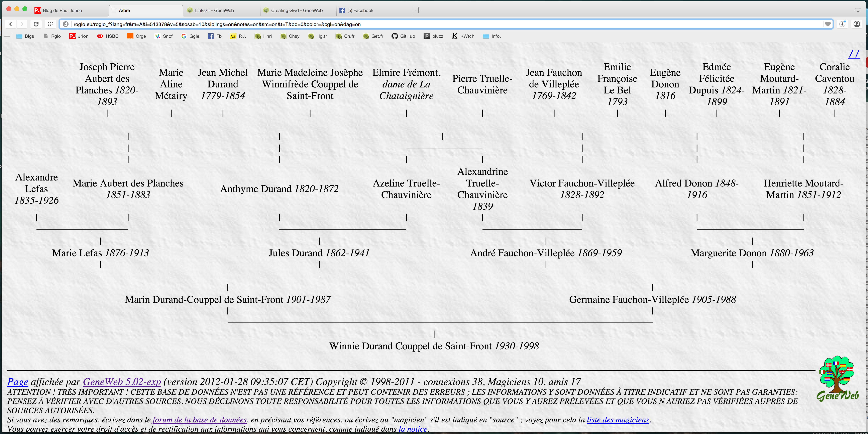Open the P.J. bookmark

[x=238, y=36]
